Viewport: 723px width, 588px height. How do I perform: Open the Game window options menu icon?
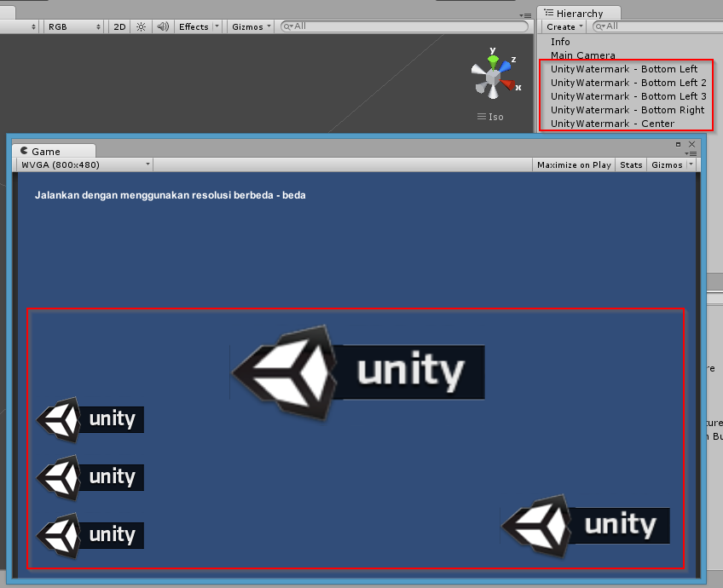691,153
